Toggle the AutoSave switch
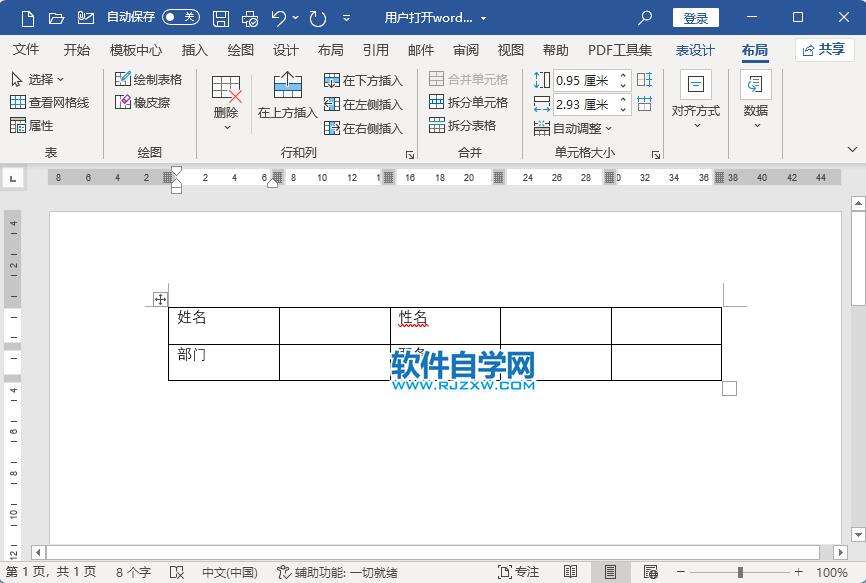 (x=181, y=17)
